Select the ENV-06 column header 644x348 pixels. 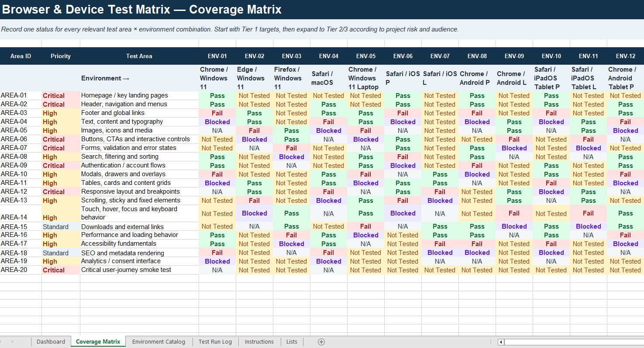coord(403,56)
